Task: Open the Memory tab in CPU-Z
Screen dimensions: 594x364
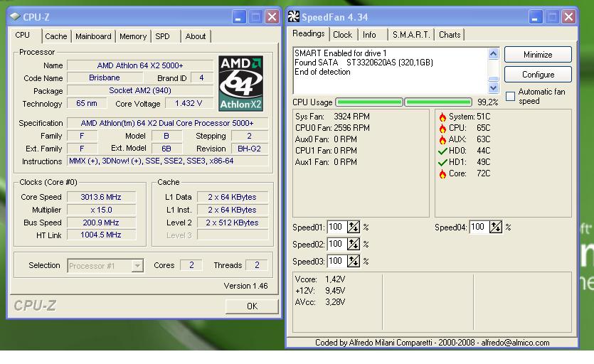Action: click(x=133, y=36)
